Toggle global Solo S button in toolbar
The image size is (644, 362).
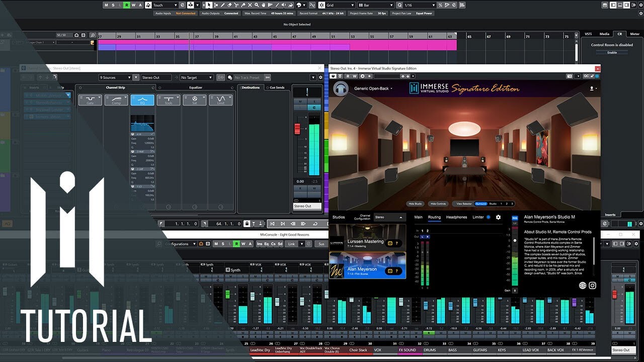pyautogui.click(x=113, y=5)
